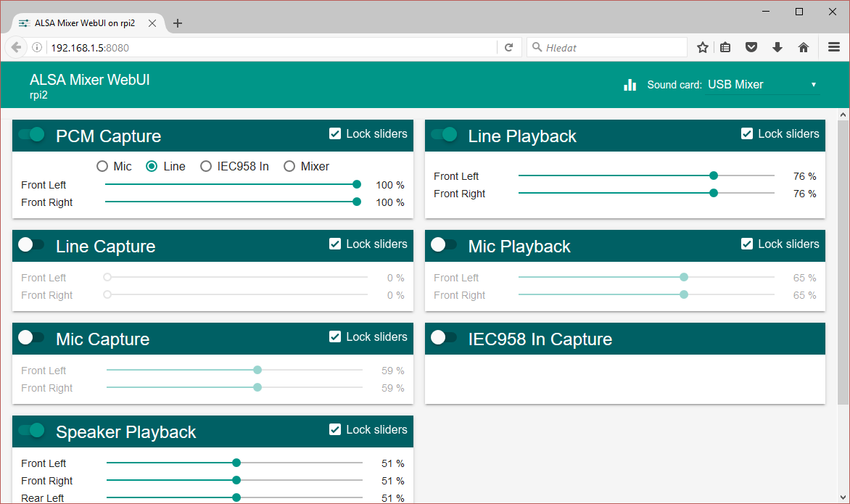Toggle the Line Playback switch
Viewport: 850px width, 504px height.
[x=444, y=134]
